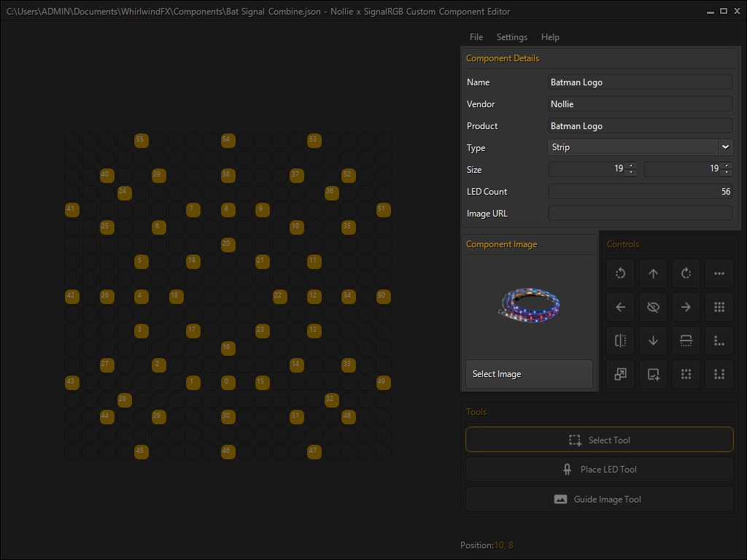
Task: Select LED number 46 on the grid
Action: 228,451
